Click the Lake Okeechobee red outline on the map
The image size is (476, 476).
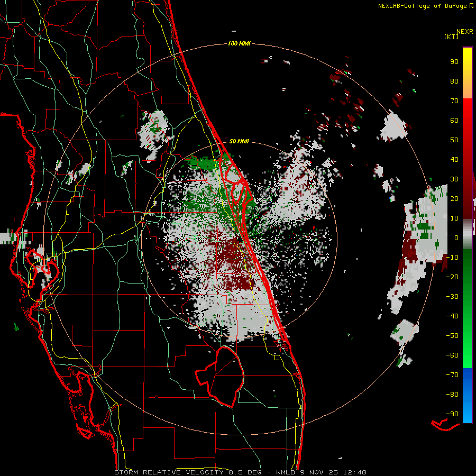click(x=219, y=377)
